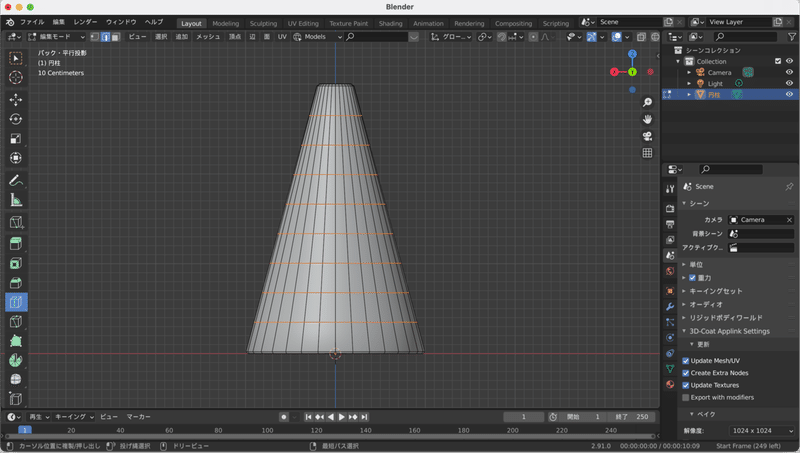
Task: Open the playback dropdown in timeline
Action: [x=38, y=417]
